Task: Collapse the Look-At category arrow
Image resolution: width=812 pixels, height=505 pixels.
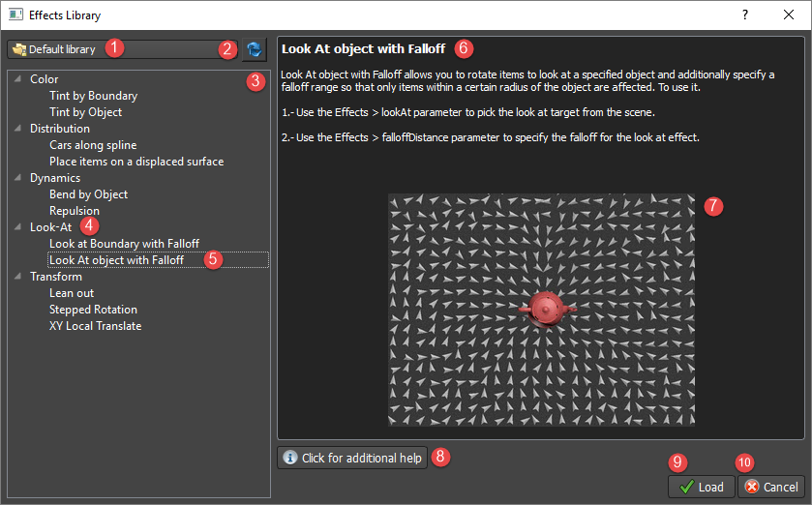Action: pyautogui.click(x=17, y=227)
